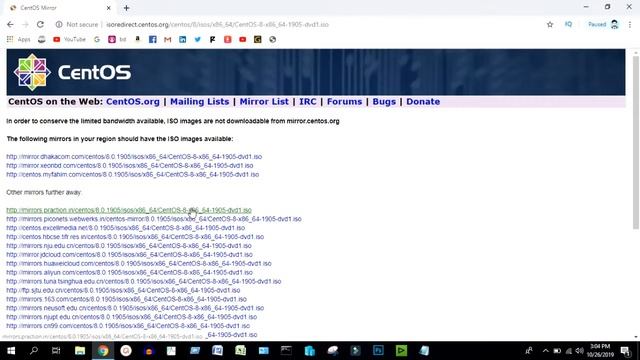
Task: Open Microsoft Excel from the taskbar
Action: 240,351
